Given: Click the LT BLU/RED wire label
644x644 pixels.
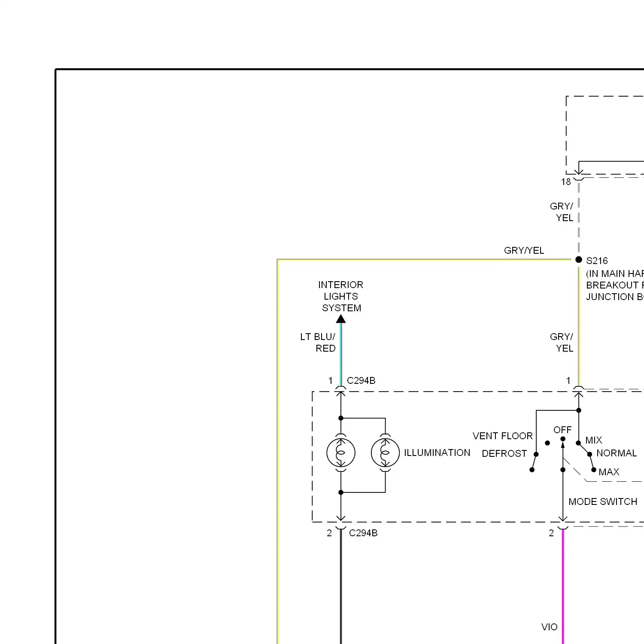Looking at the screenshot, I should (x=318, y=343).
